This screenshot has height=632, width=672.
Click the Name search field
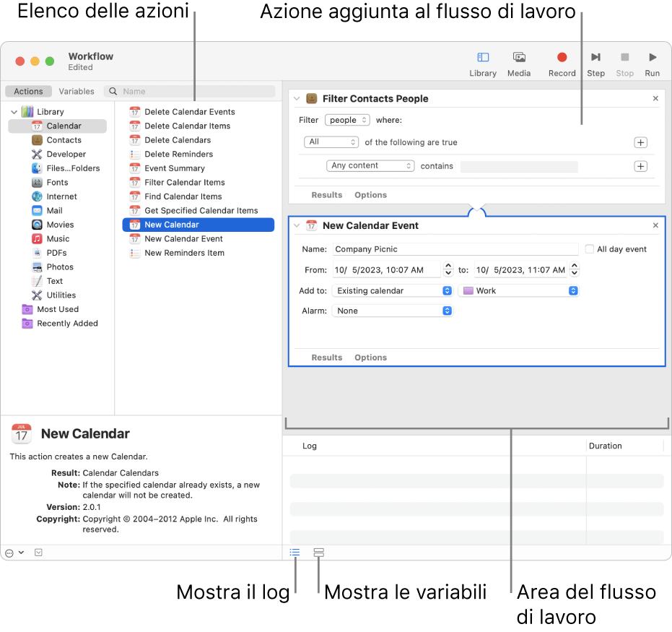189,91
